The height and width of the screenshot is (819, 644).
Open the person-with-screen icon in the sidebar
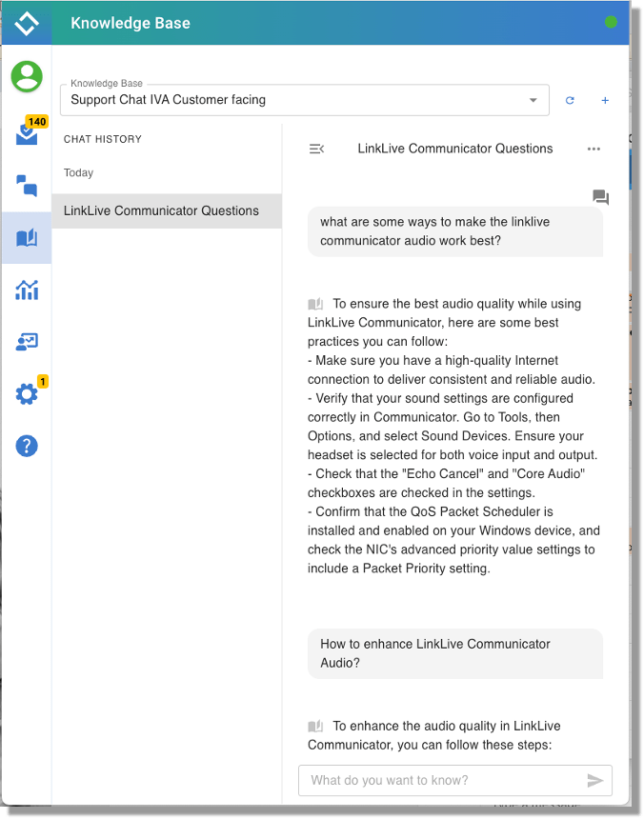click(x=27, y=342)
